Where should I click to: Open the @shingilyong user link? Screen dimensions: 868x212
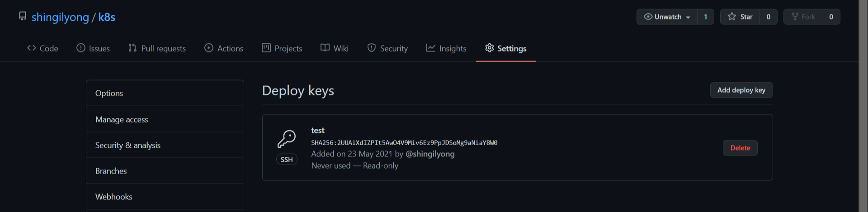[x=430, y=154]
